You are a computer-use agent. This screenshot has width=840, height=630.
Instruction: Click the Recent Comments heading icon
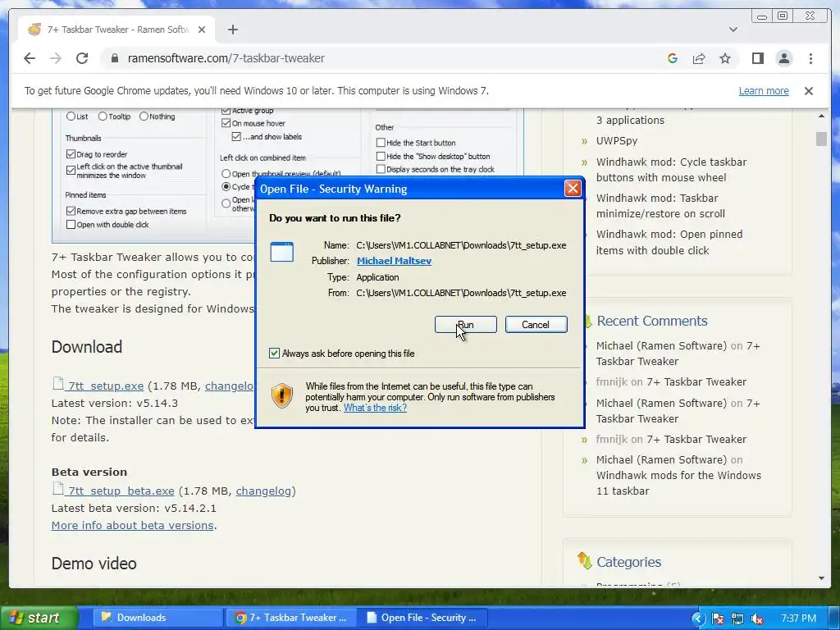click(x=587, y=321)
